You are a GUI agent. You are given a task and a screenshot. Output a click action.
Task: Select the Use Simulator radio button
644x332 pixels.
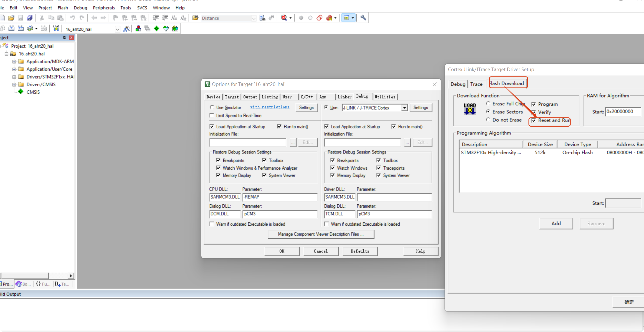tap(212, 107)
